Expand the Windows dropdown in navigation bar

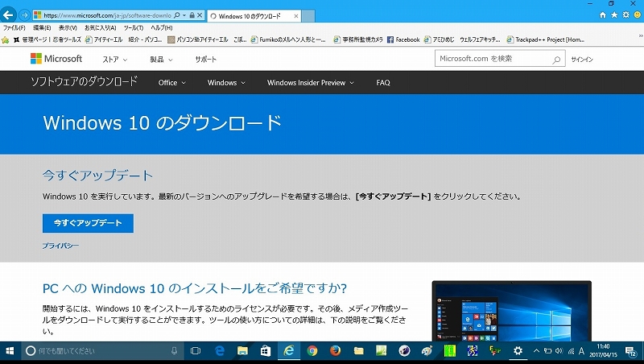point(226,83)
